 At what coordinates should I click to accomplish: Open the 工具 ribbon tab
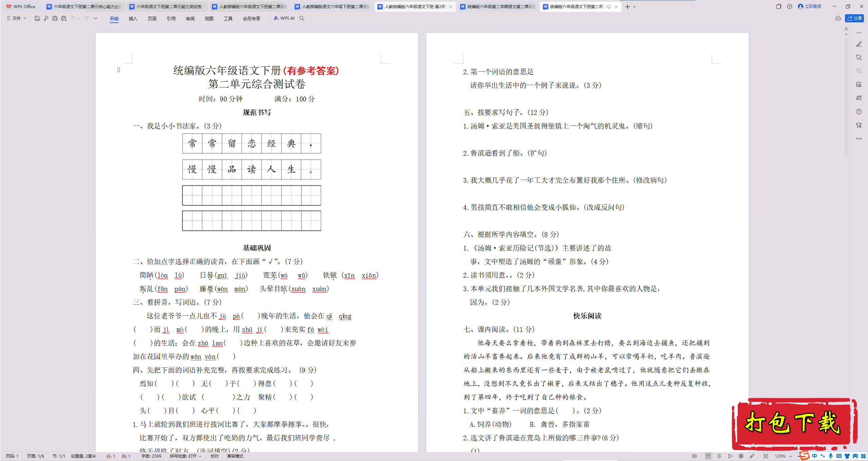pyautogui.click(x=228, y=19)
